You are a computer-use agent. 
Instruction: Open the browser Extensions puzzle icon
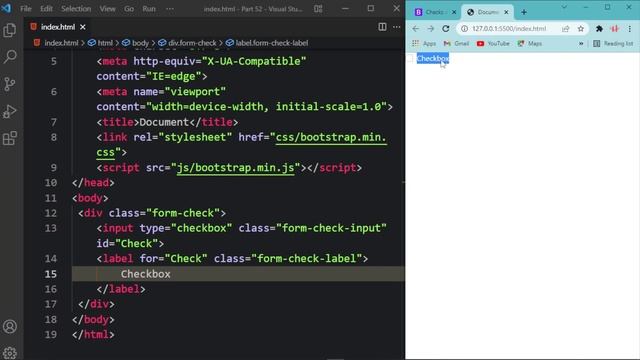tap(599, 29)
